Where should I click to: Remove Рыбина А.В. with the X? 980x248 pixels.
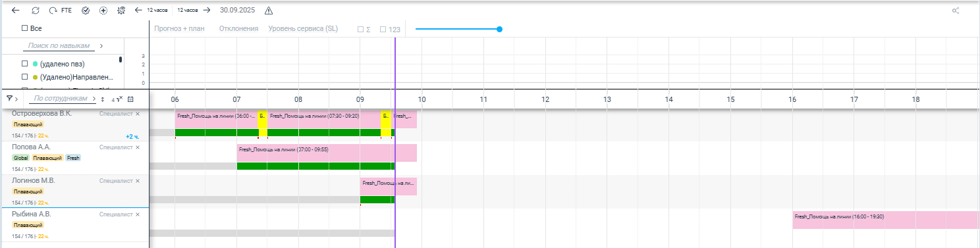pos(138,214)
